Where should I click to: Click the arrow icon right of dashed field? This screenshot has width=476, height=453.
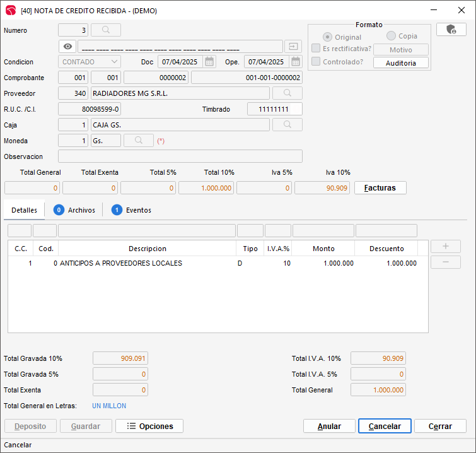[x=293, y=47]
